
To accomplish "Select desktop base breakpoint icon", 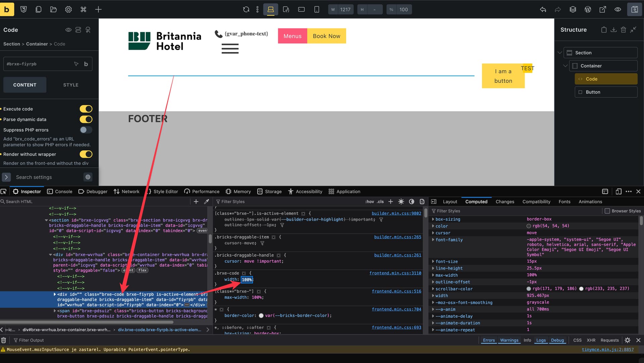I will pos(271,9).
